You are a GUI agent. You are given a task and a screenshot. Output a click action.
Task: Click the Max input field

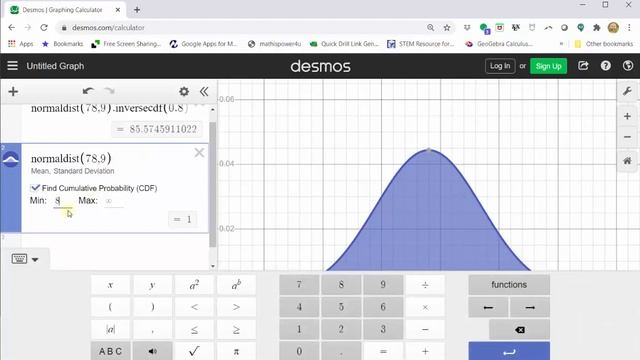113,201
